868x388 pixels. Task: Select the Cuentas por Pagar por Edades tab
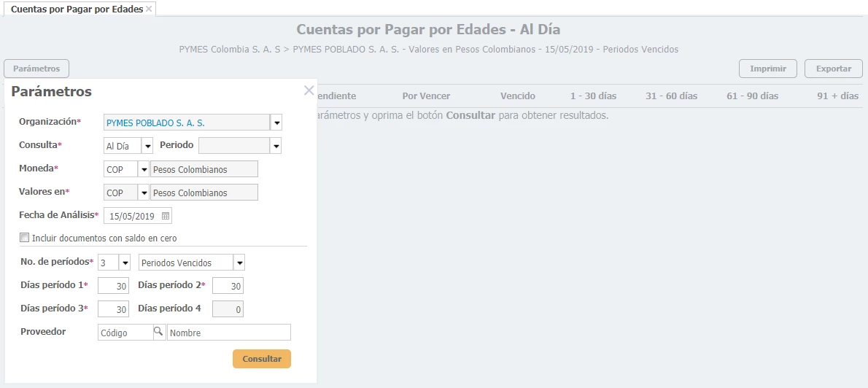click(76, 9)
